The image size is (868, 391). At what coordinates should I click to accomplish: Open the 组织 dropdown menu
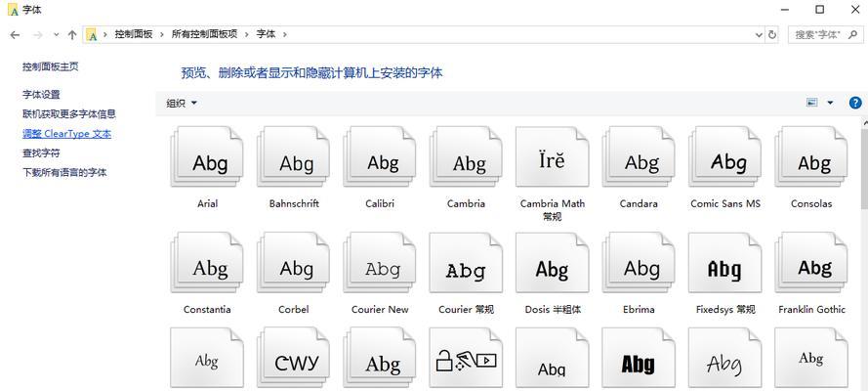tap(182, 103)
